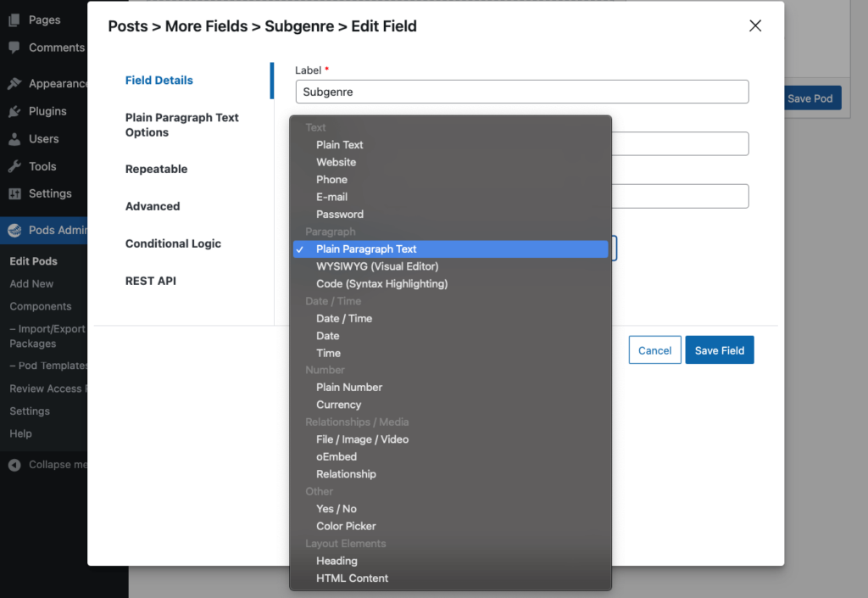The image size is (868, 598).
Task: Pick the Currency field type
Action: tap(338, 405)
